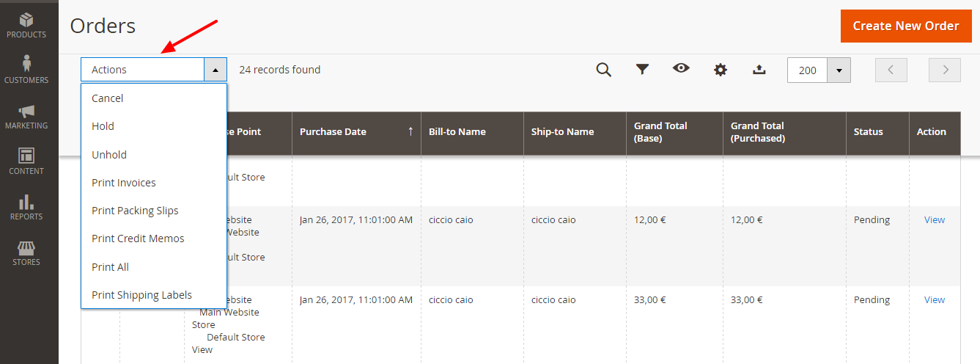Open the View link for the 12,00 € order
The image size is (980, 364).
click(935, 219)
